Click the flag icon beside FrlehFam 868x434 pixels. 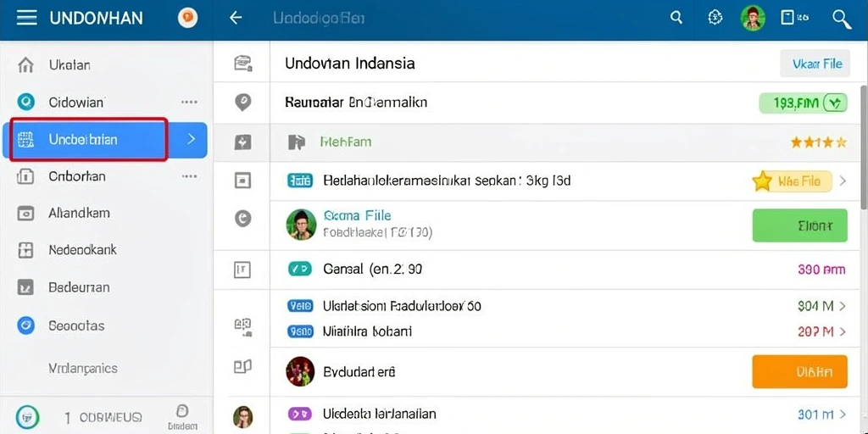(297, 142)
